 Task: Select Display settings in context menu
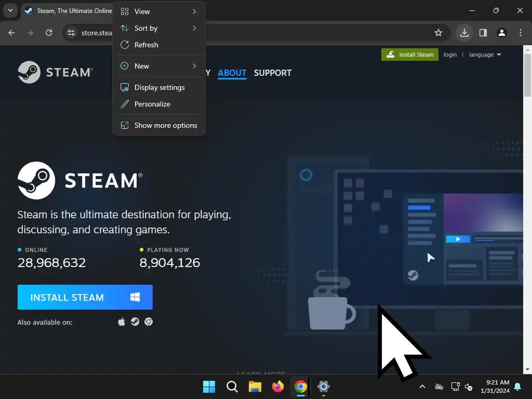(159, 87)
